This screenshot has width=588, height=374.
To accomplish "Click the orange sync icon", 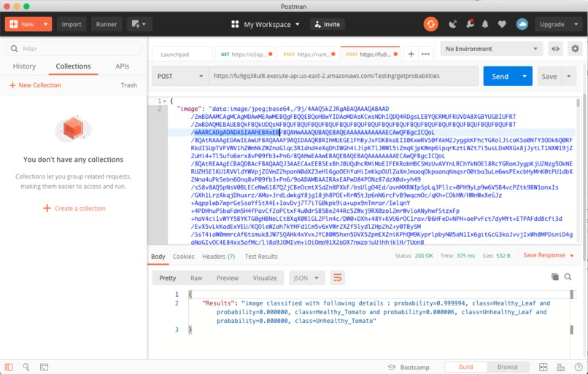I will (431, 24).
